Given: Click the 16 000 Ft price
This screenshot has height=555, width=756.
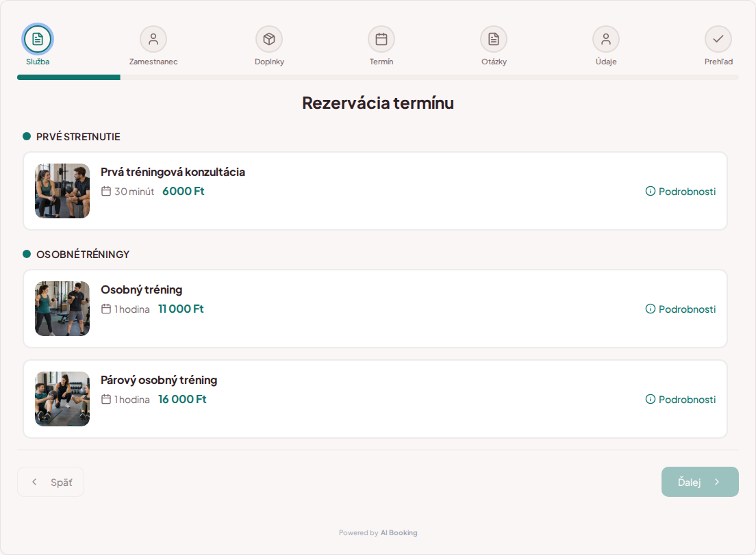Looking at the screenshot, I should coord(182,400).
